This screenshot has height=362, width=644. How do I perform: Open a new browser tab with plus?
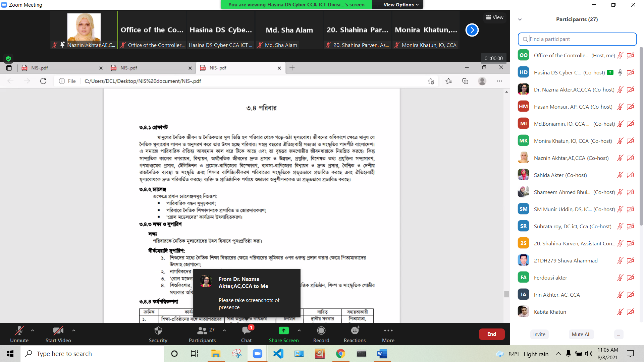point(292,68)
